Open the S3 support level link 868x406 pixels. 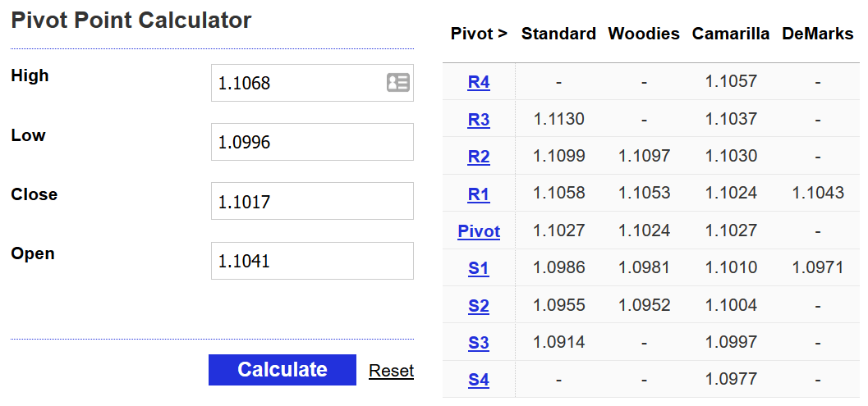point(479,343)
